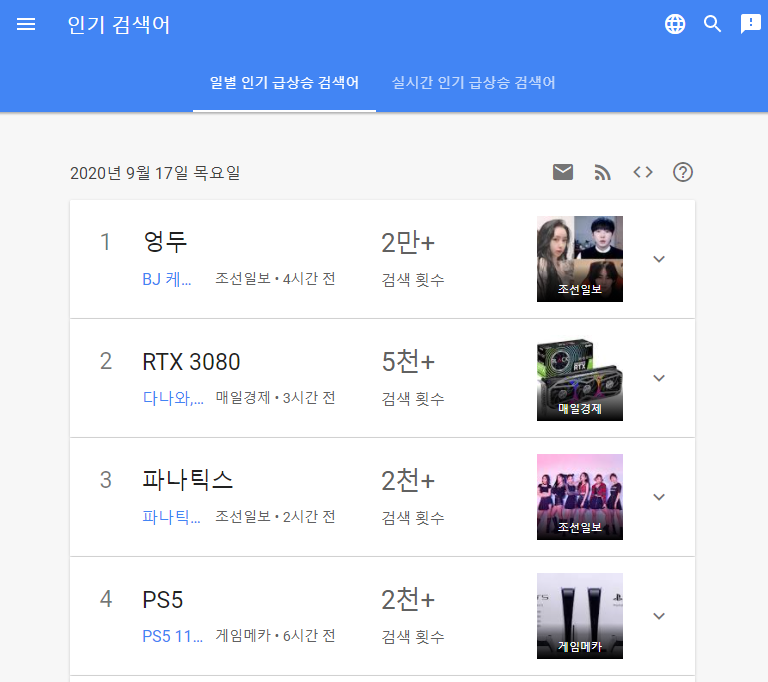This screenshot has height=682, width=768.
Task: Click 매일경제 • 3시간 전 source text
Action: click(276, 397)
